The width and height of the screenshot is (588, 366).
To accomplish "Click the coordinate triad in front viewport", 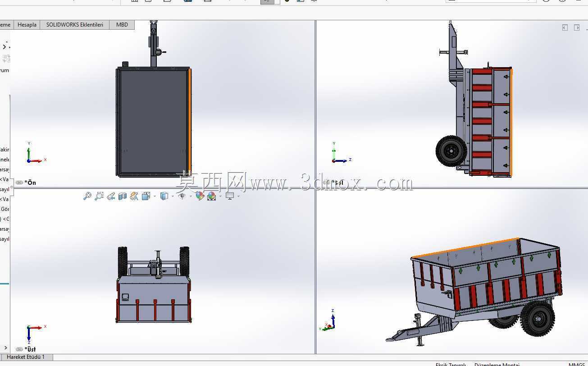I will click(x=35, y=153).
